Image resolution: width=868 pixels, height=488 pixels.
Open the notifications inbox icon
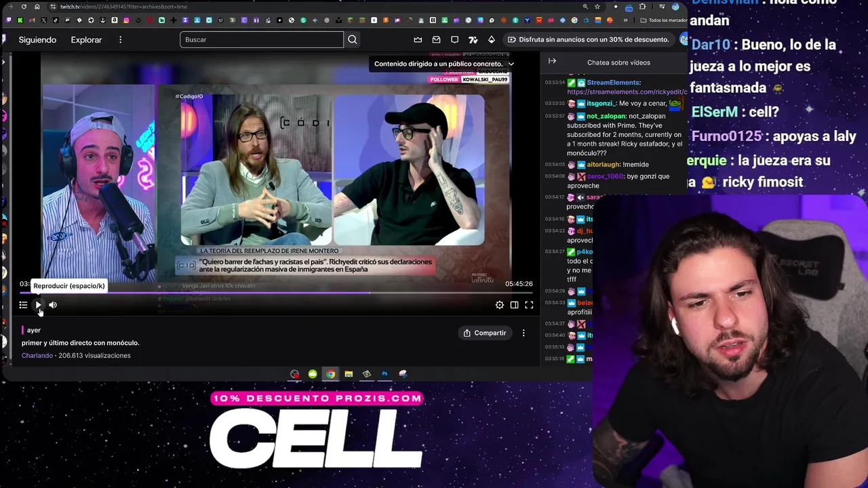pyautogui.click(x=436, y=40)
